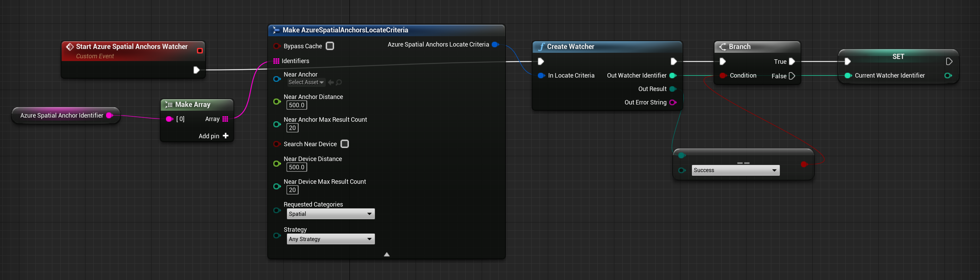The image size is (980, 280).
Task: Click the Out Result output pin
Action: pos(673,89)
